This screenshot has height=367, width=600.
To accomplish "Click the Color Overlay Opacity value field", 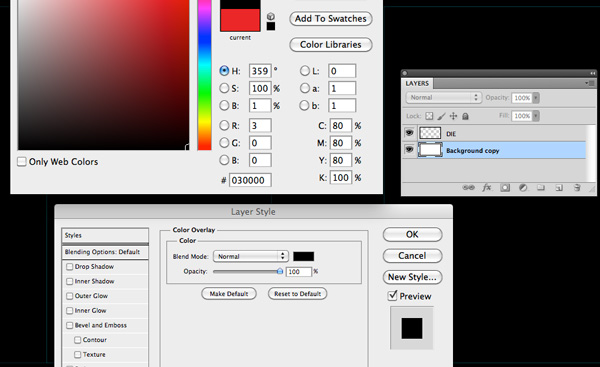I will coord(299,272).
